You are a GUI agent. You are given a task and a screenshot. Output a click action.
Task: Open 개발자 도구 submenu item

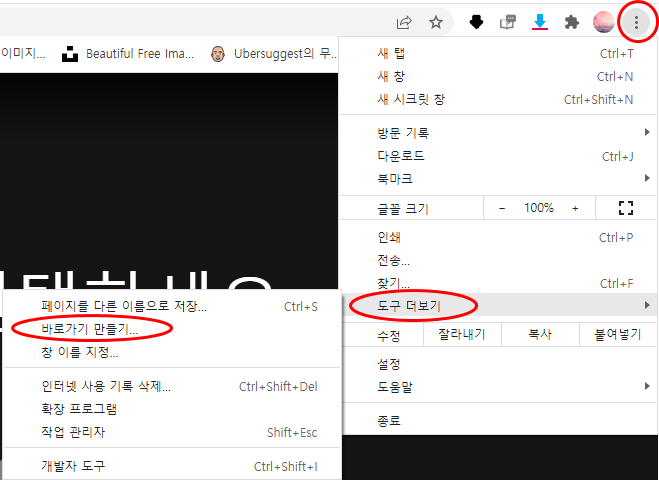coord(172,466)
